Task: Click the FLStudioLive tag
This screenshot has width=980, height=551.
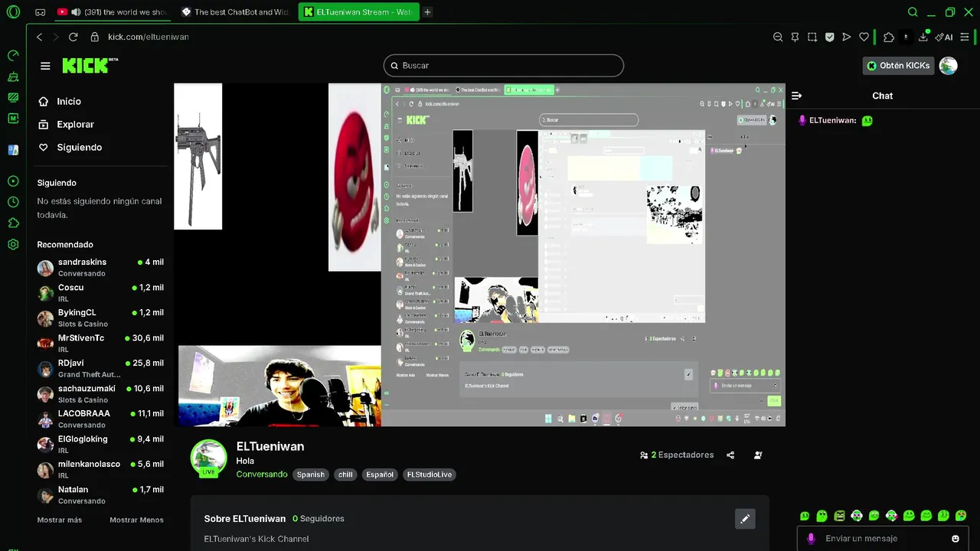Action: pos(430,474)
